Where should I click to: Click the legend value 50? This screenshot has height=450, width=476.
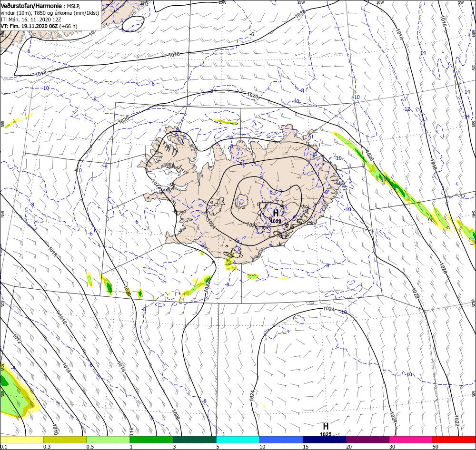(x=436, y=447)
